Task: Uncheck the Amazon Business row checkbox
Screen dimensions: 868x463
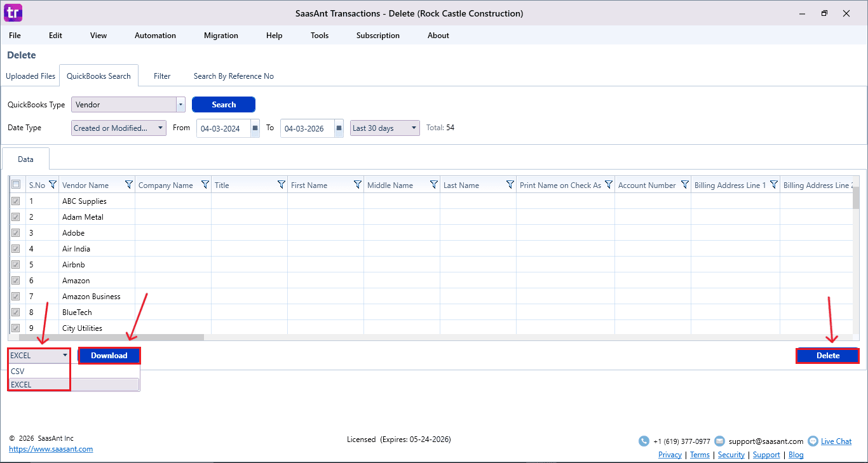Action: [16, 297]
